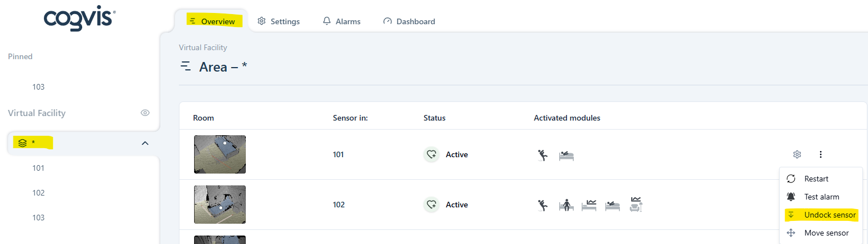Click the heart status icon for sensor 102
868x244 pixels.
coord(431,205)
